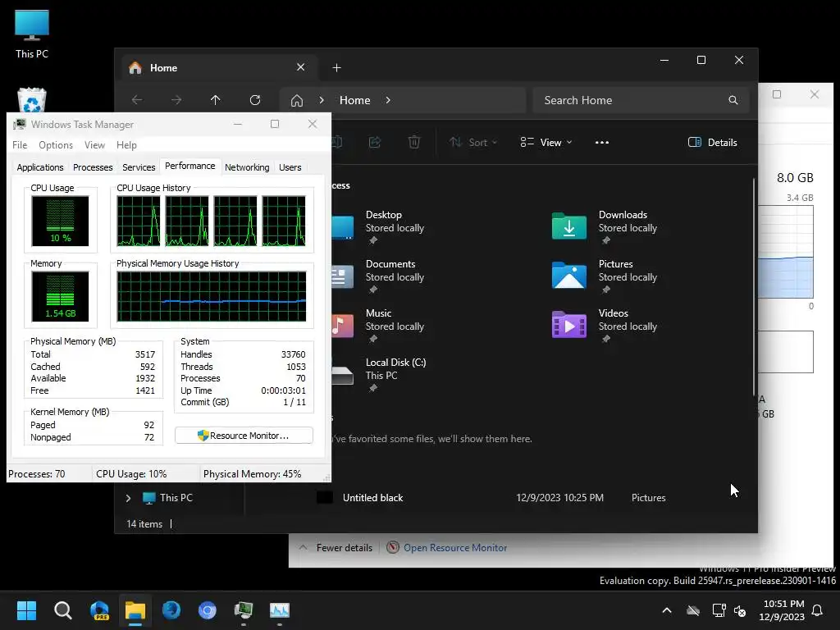Open Task Manager Options menu
Image resolution: width=840 pixels, height=630 pixels.
click(x=56, y=145)
